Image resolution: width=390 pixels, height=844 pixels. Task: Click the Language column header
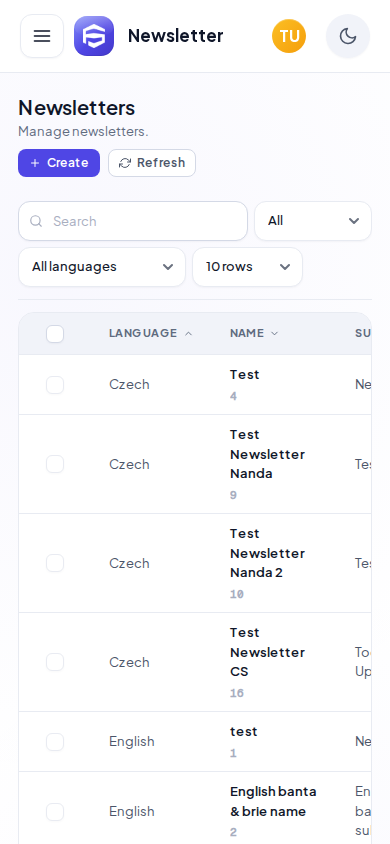point(143,333)
